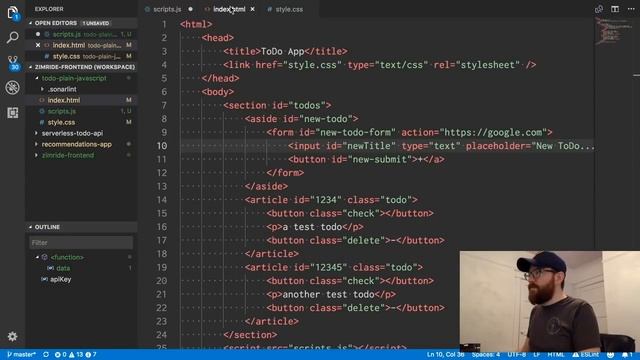
Task: Select scripts.js in the file tree
Action: [62, 111]
